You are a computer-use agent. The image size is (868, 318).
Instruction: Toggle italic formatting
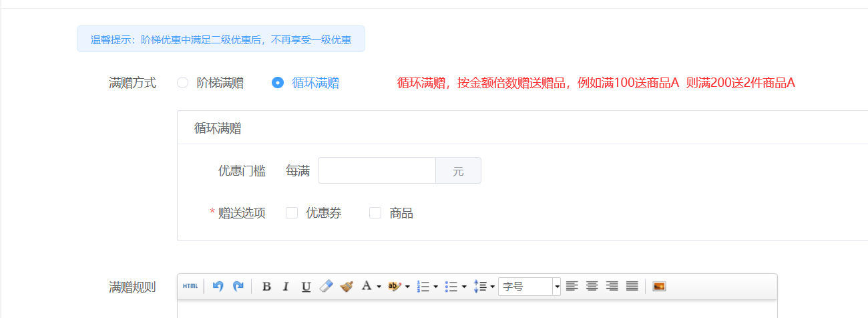[286, 287]
